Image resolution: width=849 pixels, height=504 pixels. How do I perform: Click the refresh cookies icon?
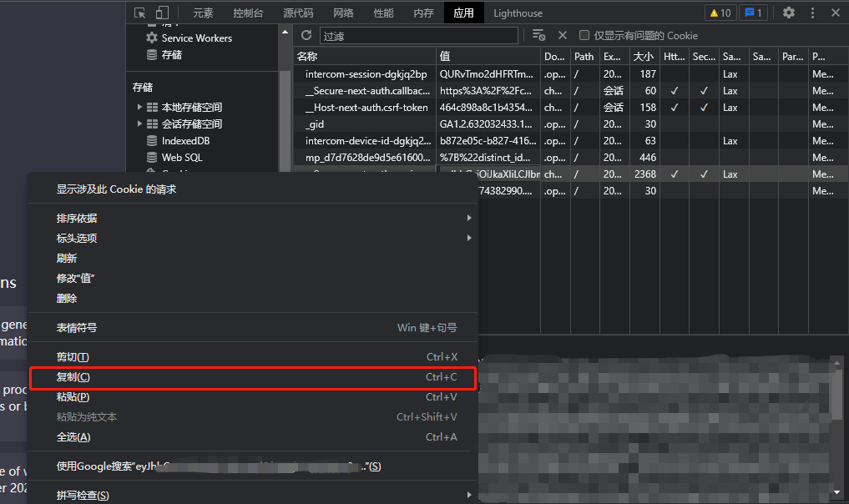click(306, 35)
